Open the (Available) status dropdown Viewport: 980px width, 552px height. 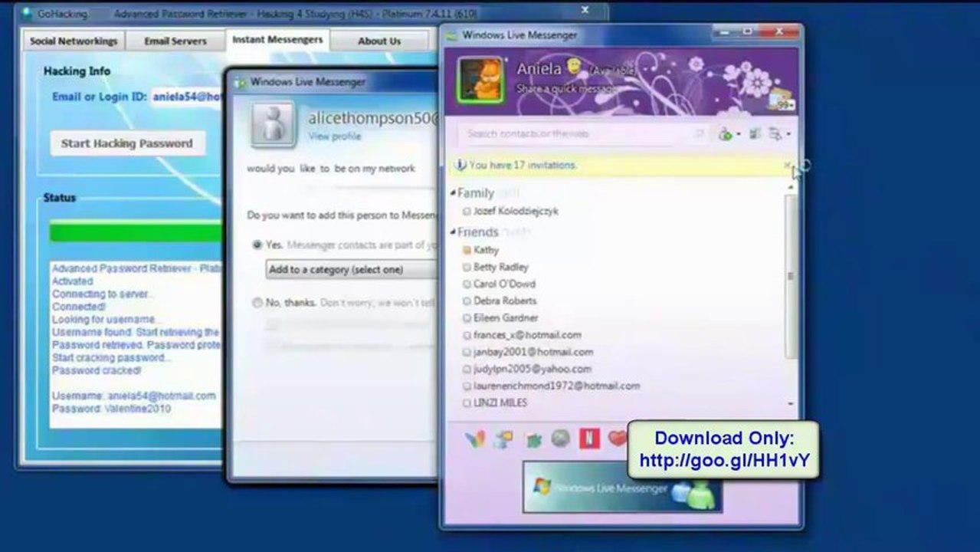(611, 71)
